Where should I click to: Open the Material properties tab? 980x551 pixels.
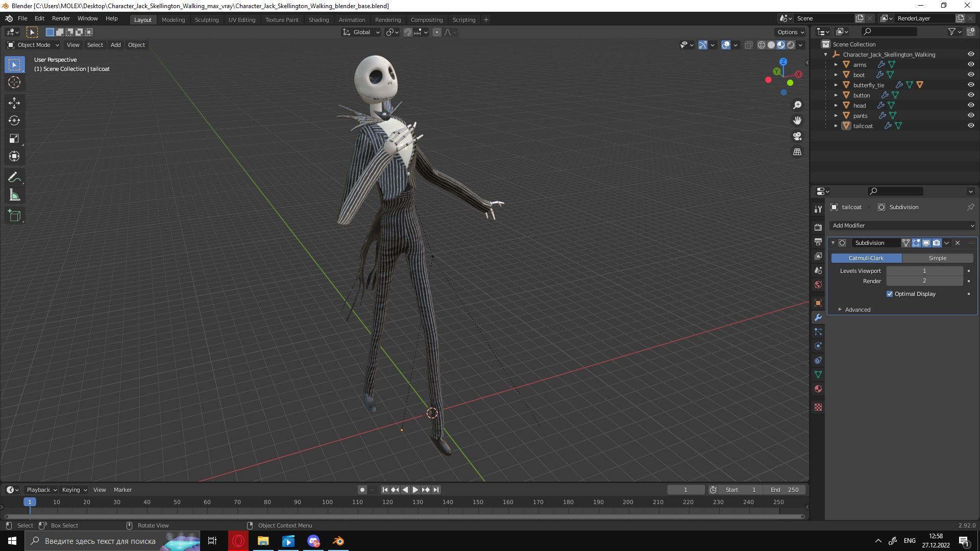click(818, 389)
